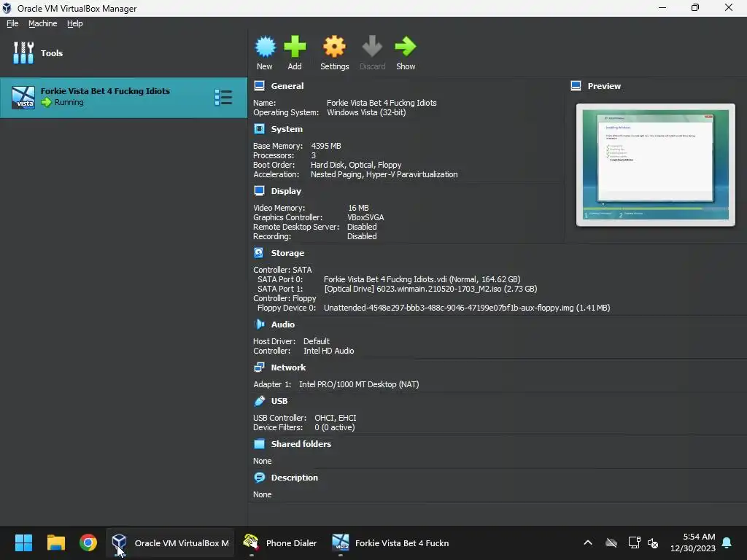Click the Description section speech-bubble icon
Image resolution: width=747 pixels, height=560 pixels.
259,477
